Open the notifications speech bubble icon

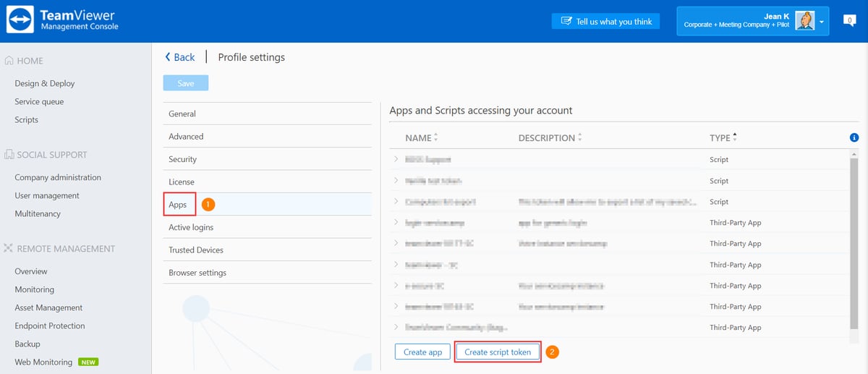click(x=850, y=21)
